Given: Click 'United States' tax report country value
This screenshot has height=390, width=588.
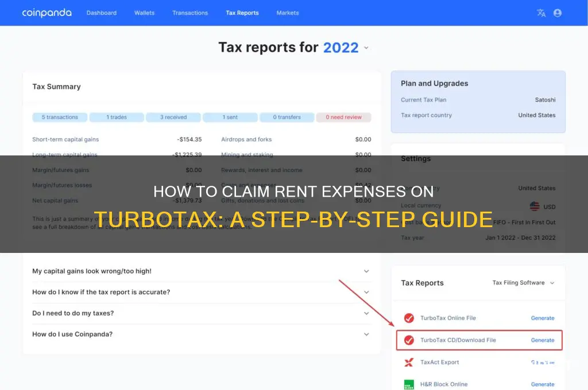Looking at the screenshot, I should click(x=537, y=115).
